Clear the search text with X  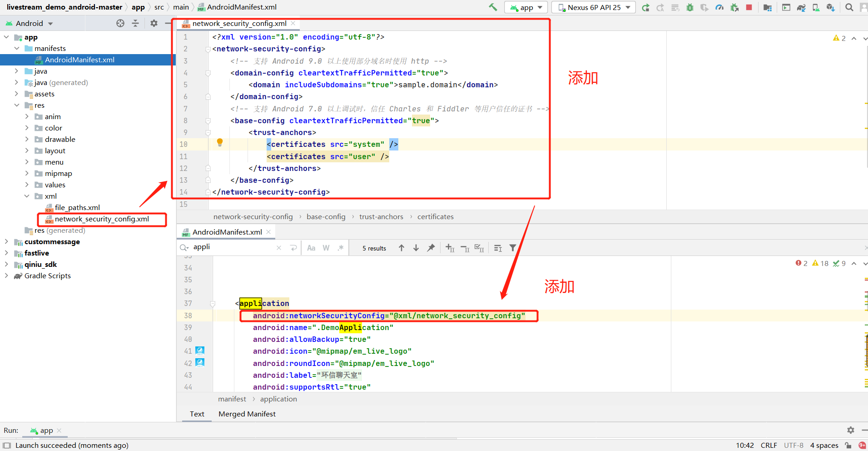(279, 248)
